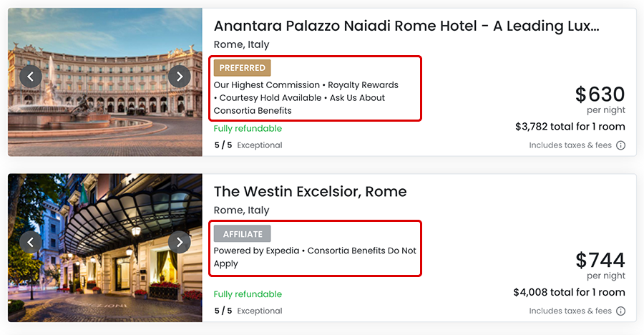Open The Westin Excelsior, Rome title
The image size is (644, 335).
coord(310,192)
